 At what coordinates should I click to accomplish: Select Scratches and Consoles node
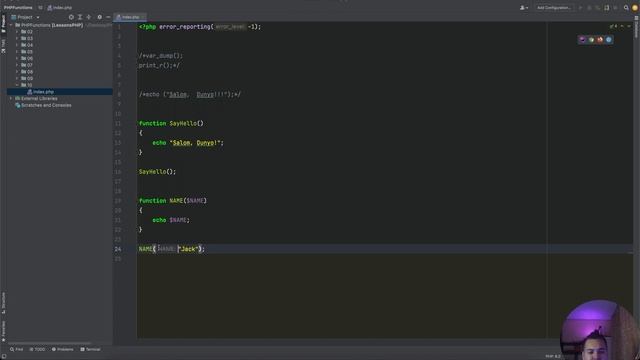(43, 105)
